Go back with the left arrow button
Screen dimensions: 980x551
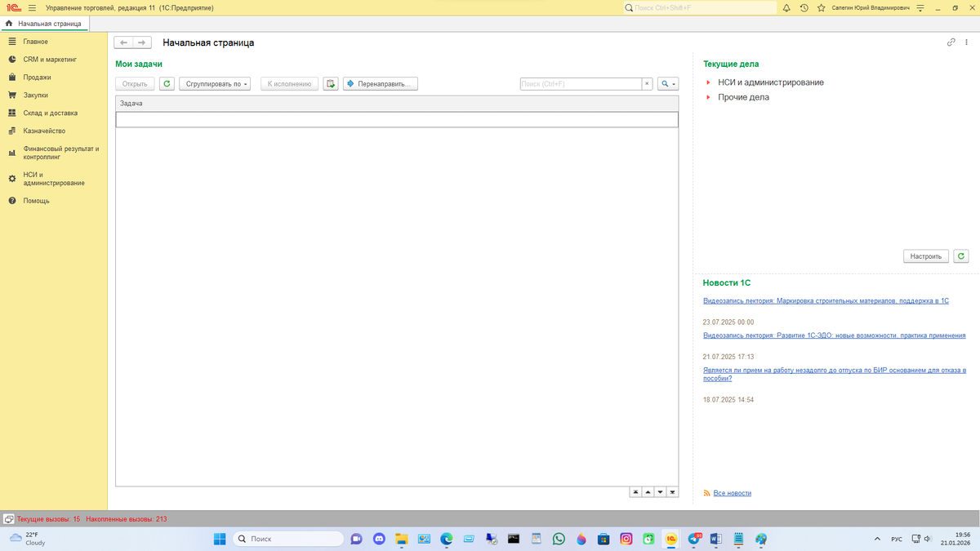click(x=123, y=42)
